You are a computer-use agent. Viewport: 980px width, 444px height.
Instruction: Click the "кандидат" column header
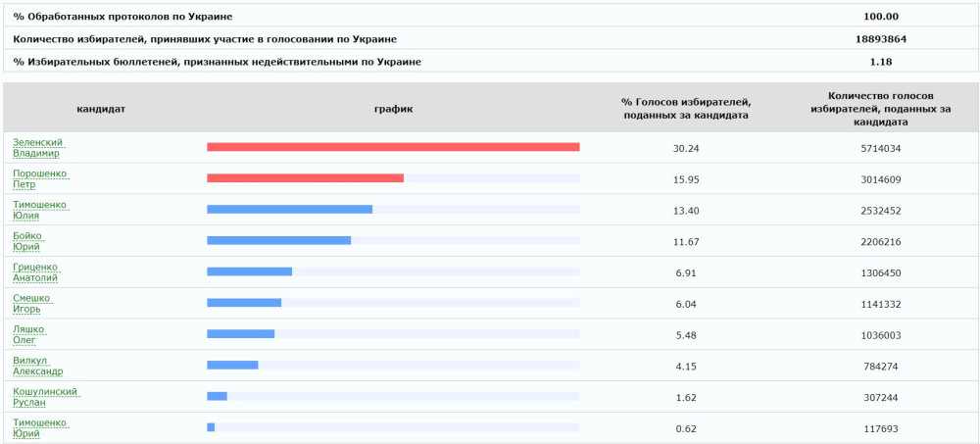click(x=101, y=109)
